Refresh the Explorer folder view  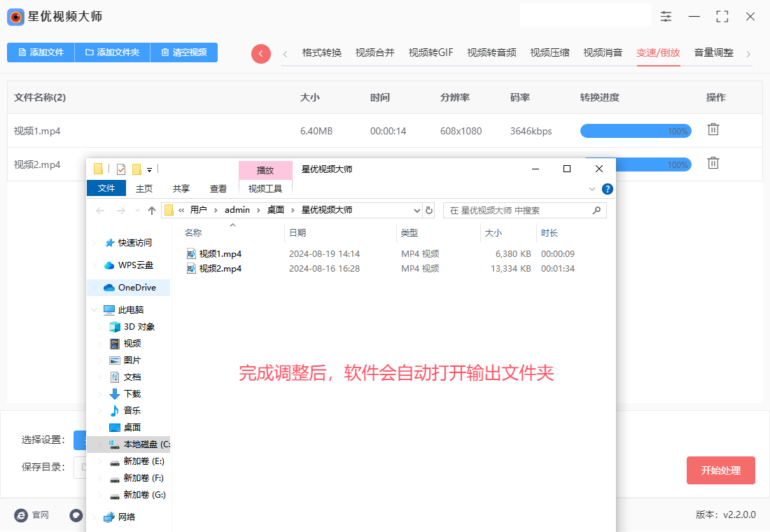coord(428,210)
